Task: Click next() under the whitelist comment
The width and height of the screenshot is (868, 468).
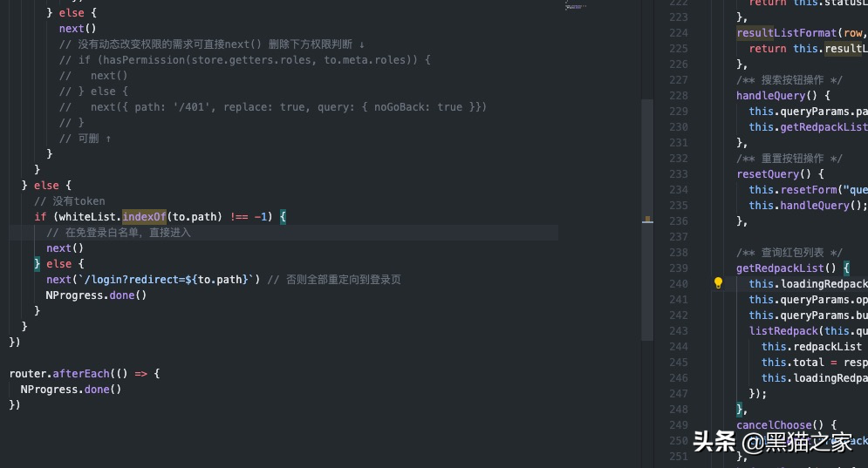Action: (65, 248)
